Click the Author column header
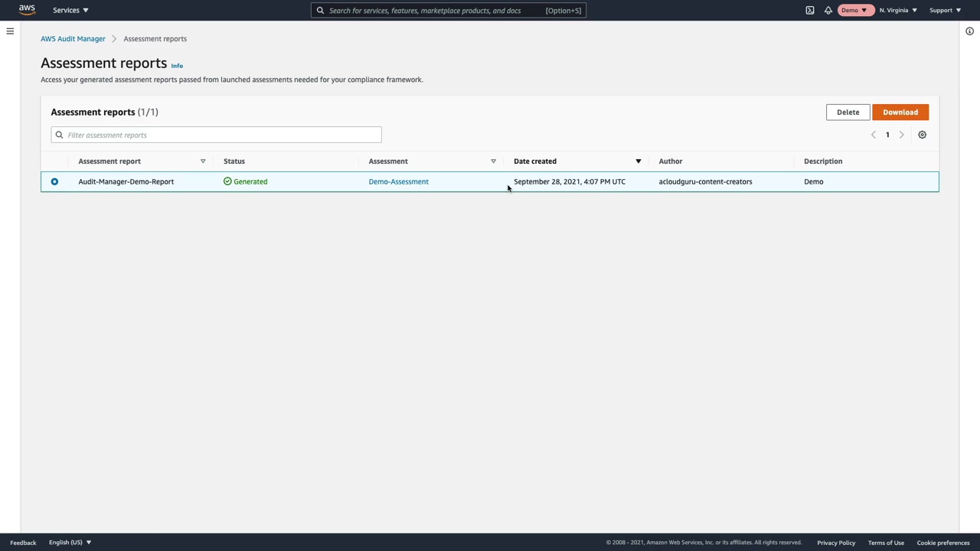The width and height of the screenshot is (980, 551). tap(671, 161)
